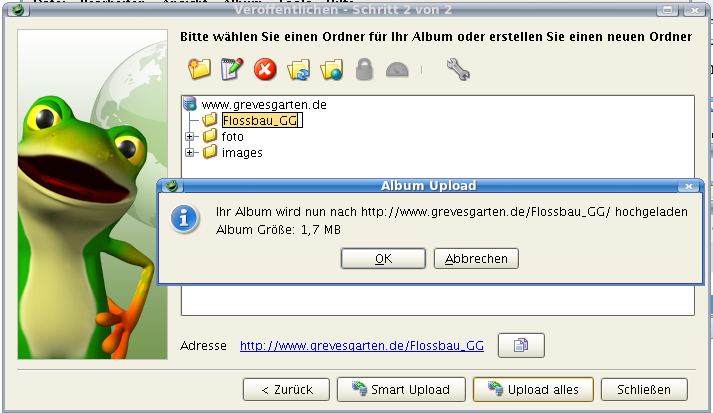Click the rename folder pencil icon

point(232,70)
